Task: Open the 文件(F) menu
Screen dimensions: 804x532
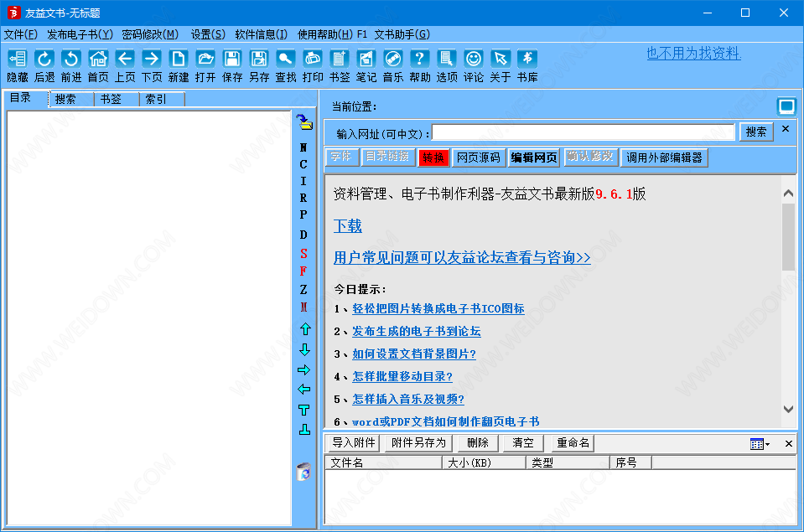Action: coord(20,34)
